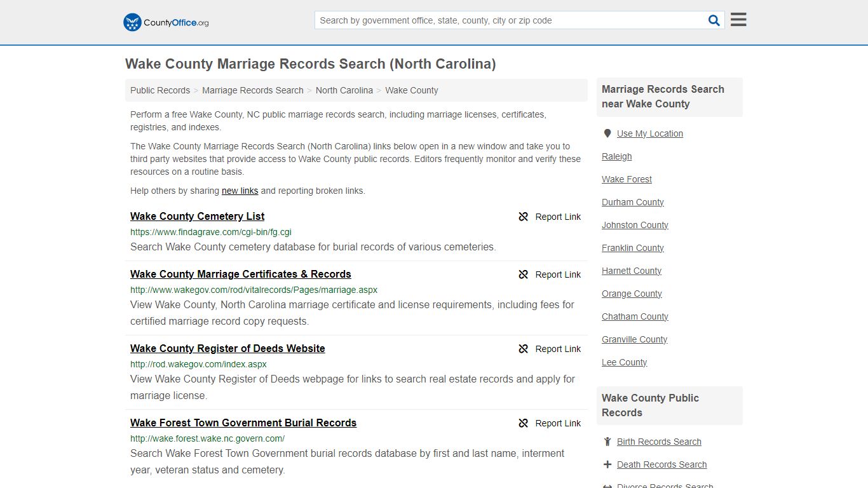Click the wakegov.com vitalrecords URL
868x488 pixels.
(254, 290)
